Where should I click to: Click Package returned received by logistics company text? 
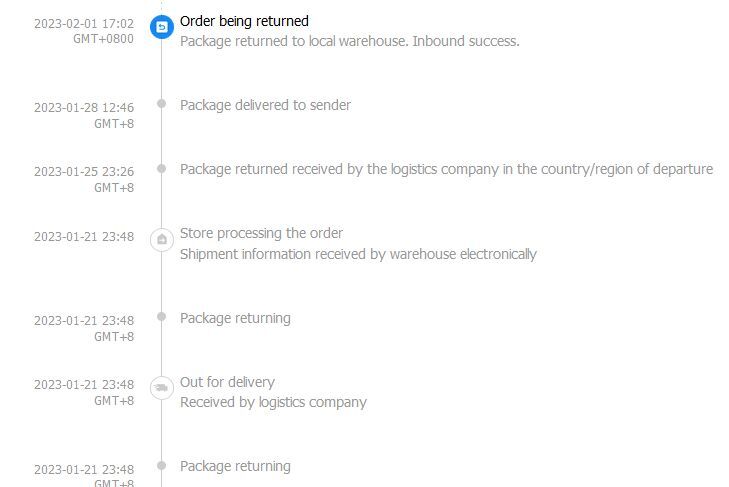click(x=446, y=169)
